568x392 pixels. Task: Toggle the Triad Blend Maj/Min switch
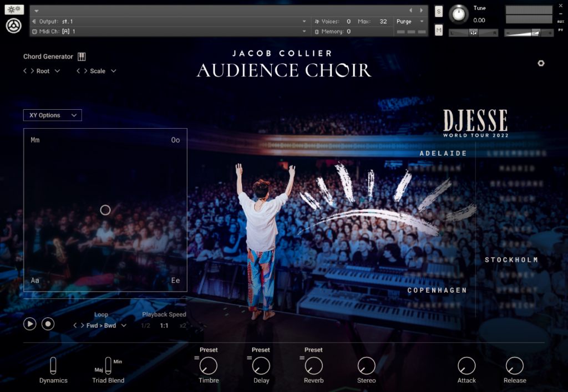[108, 365]
